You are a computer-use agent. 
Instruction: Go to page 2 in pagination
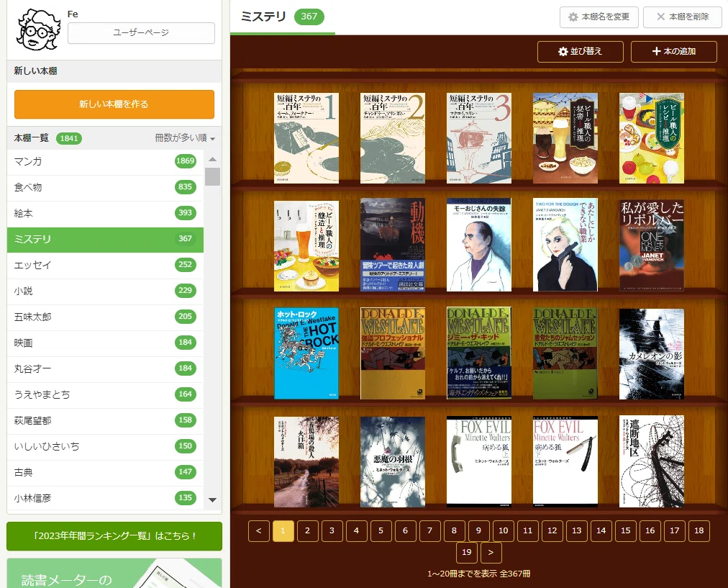307,531
